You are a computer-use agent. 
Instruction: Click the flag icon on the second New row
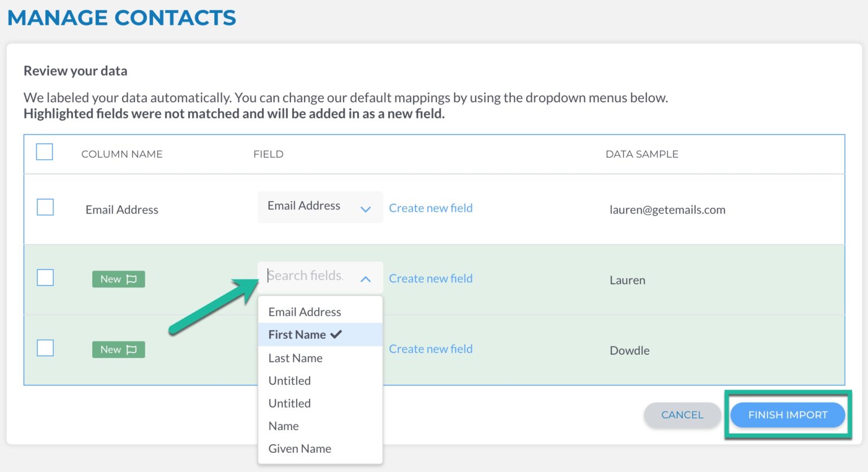(132, 349)
